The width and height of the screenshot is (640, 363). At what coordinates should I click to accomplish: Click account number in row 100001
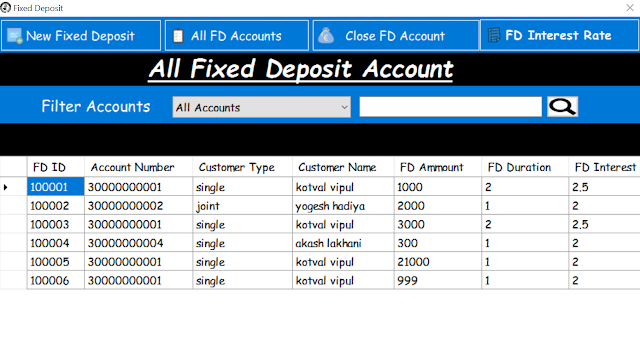click(x=138, y=187)
